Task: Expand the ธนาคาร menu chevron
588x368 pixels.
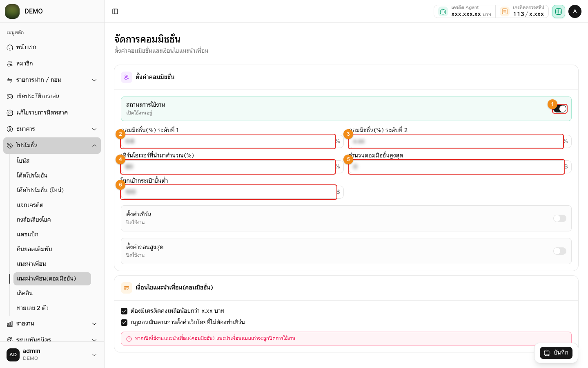Action: 94,129
